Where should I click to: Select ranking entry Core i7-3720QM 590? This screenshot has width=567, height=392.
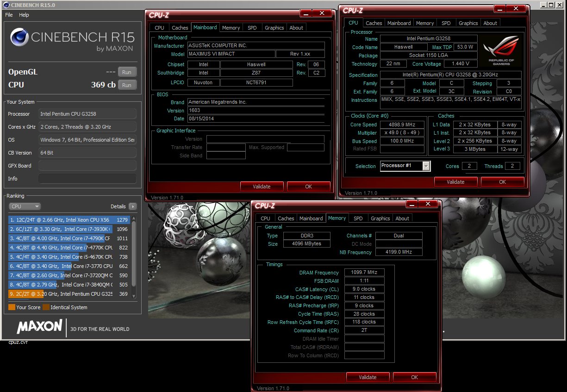pos(69,275)
